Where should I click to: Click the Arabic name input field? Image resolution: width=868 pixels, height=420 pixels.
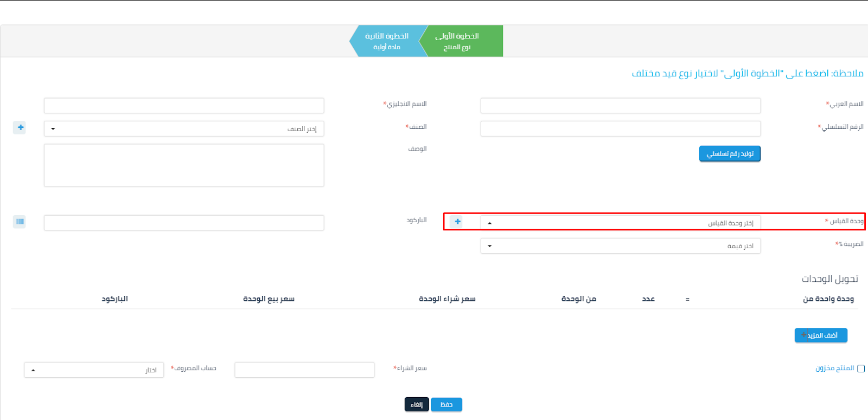point(620,106)
